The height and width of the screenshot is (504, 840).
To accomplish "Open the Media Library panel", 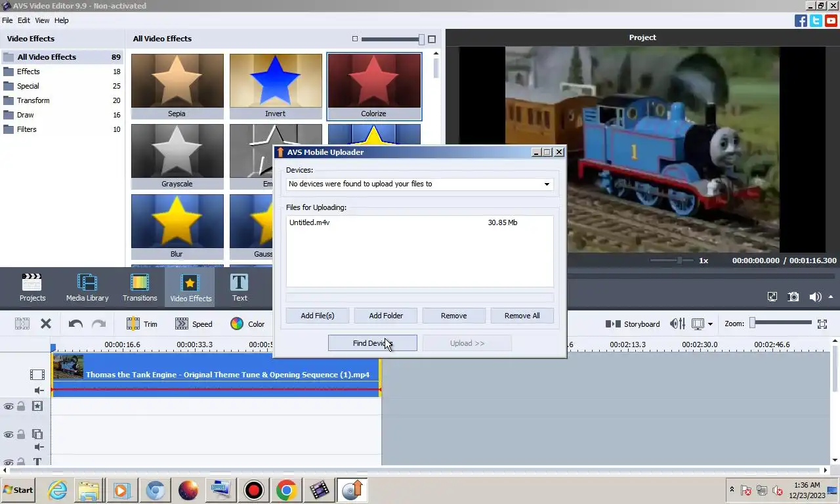I will [x=87, y=287].
